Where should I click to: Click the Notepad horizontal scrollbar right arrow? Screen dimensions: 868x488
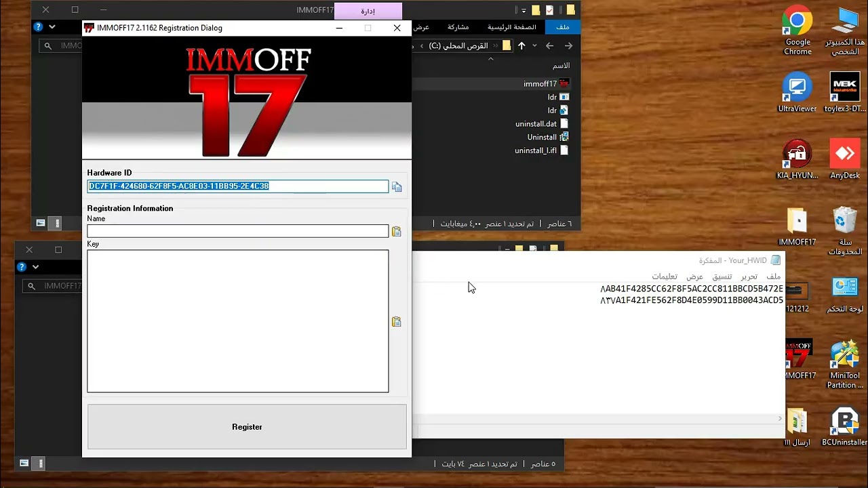(779, 419)
